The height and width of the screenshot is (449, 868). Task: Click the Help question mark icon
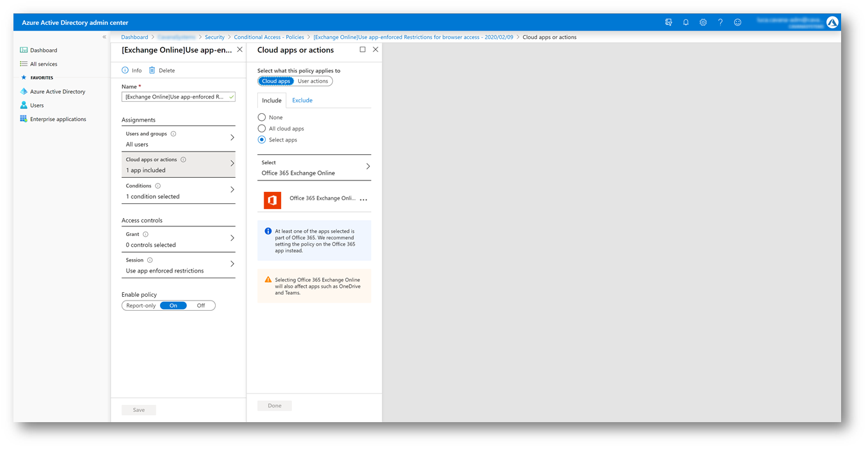pos(720,22)
